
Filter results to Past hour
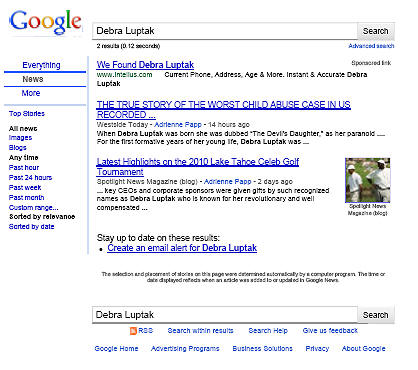24,167
